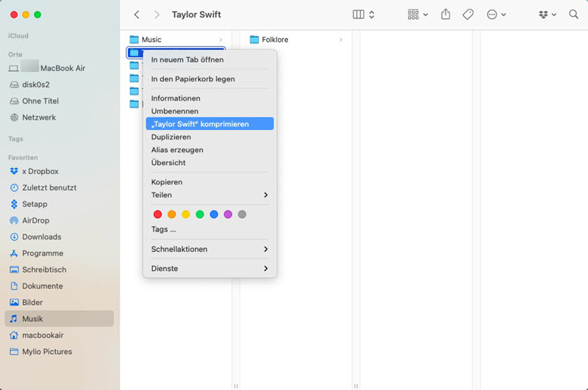This screenshot has width=588, height=390.
Task: Select Umbenennen from the context menu
Action: pyautogui.click(x=209, y=111)
